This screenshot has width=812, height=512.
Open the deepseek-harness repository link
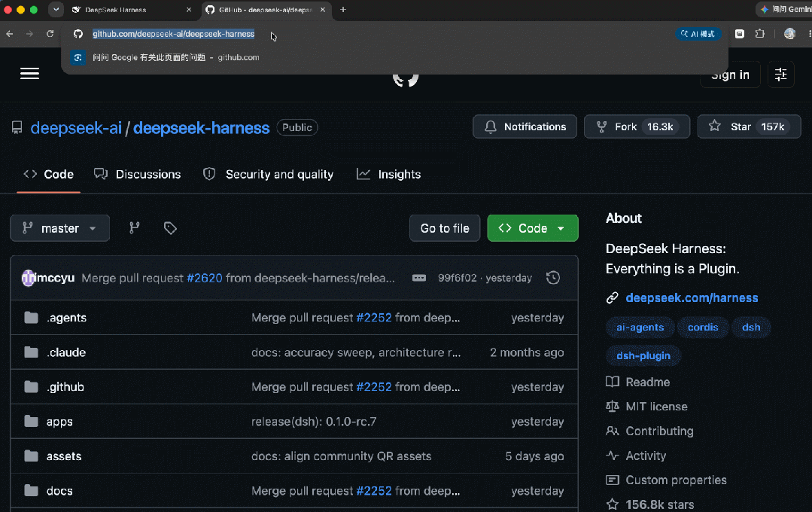pos(202,127)
